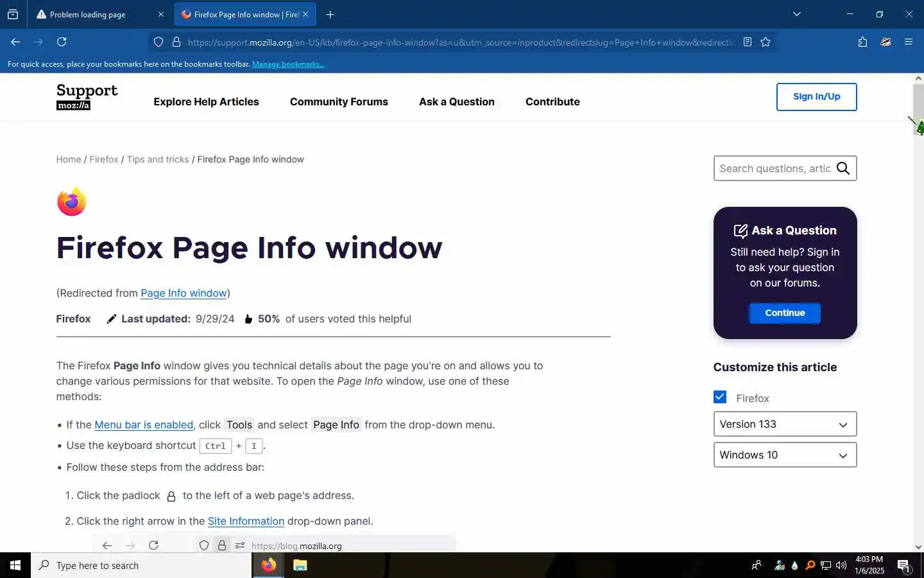Open the People tray icon
The image size is (924, 578).
coord(757,565)
